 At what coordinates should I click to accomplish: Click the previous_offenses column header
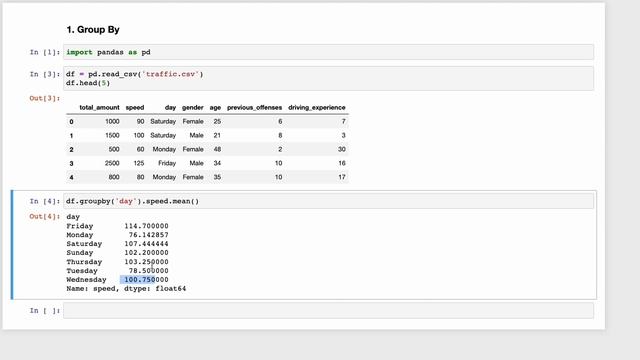click(254, 107)
